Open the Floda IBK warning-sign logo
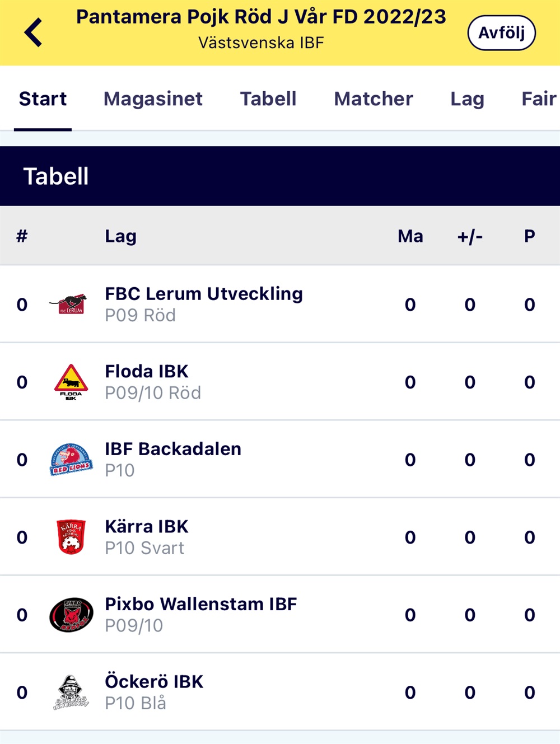This screenshot has width=560, height=744. [x=71, y=382]
